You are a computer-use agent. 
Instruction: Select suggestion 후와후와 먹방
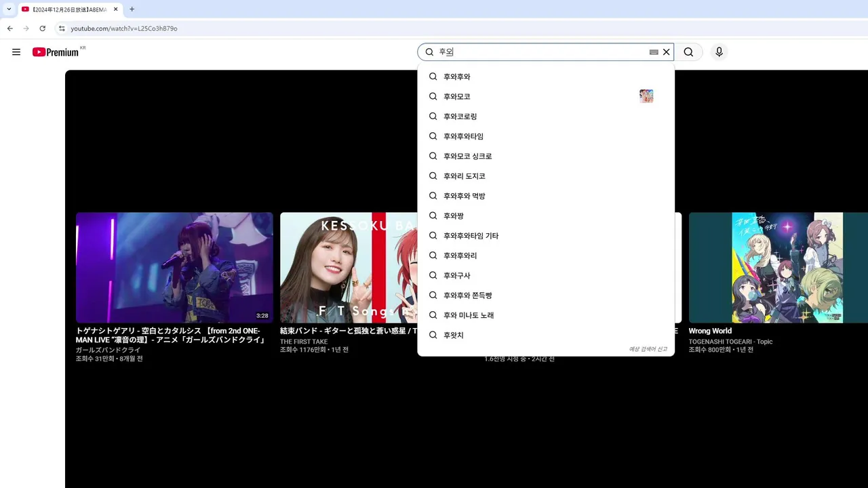point(546,196)
